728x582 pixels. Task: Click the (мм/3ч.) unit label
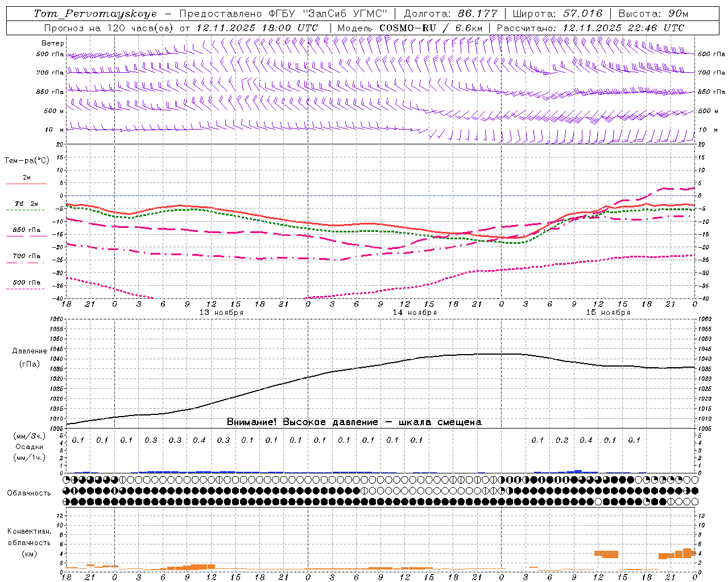[x=30, y=436]
